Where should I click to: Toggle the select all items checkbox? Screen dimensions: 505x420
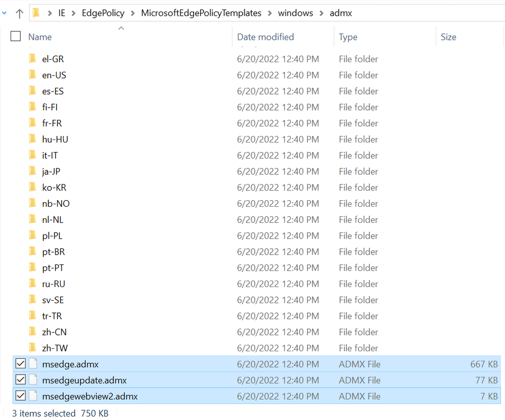(16, 36)
